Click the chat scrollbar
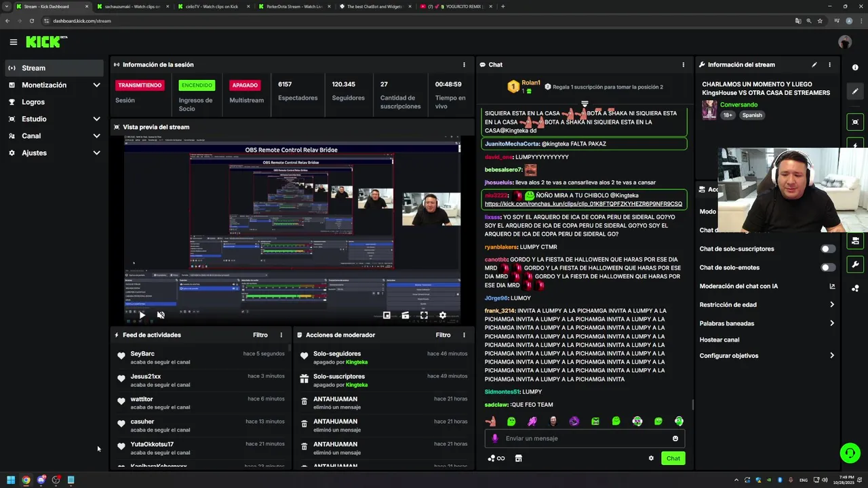The height and width of the screenshot is (488, 868). pyautogui.click(x=692, y=405)
